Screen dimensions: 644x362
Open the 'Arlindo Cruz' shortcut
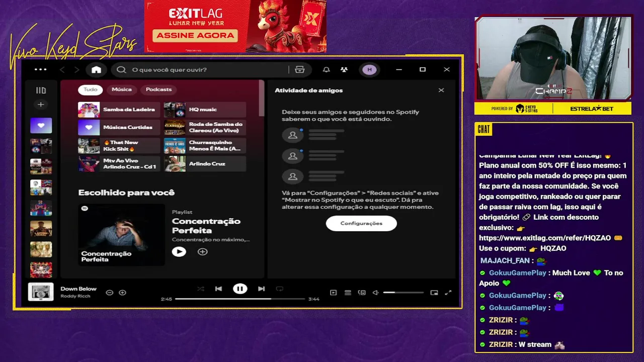(205, 164)
